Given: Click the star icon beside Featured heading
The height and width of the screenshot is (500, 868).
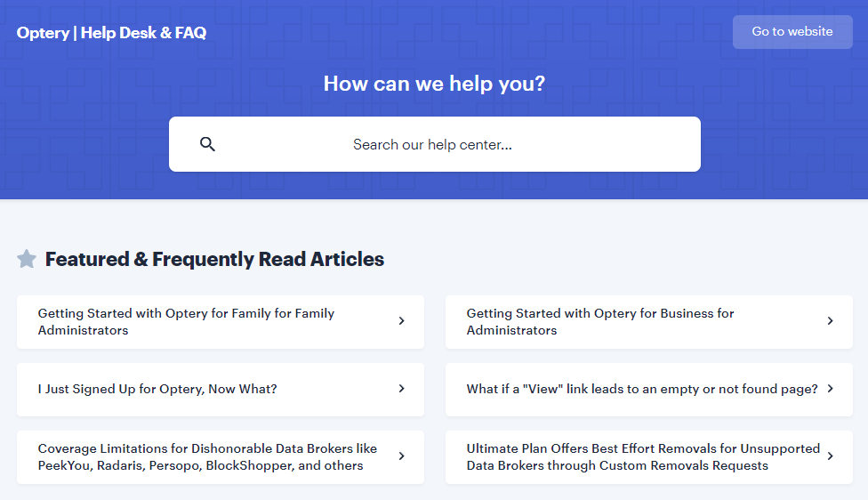Looking at the screenshot, I should click(27, 259).
